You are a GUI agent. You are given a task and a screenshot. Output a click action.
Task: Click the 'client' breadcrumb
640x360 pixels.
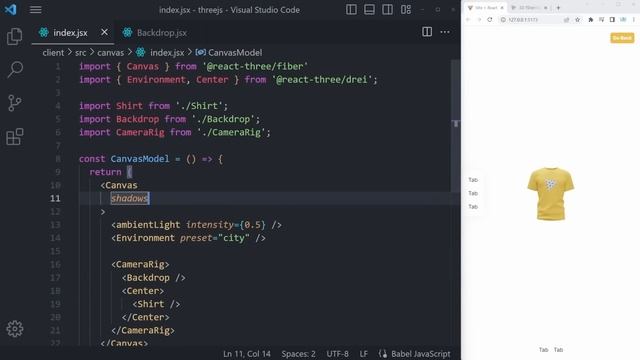[x=53, y=53]
